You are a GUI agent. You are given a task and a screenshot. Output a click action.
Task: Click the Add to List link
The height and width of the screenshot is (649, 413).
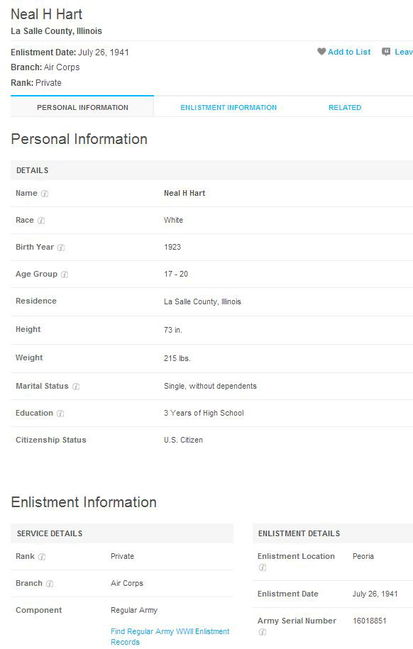tap(349, 52)
